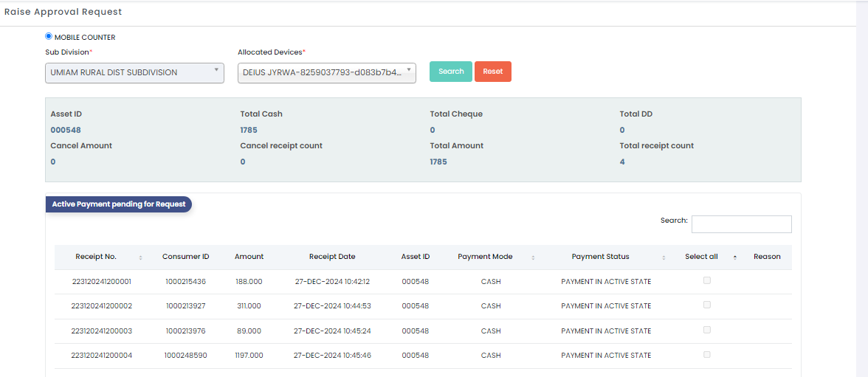Screen dimensions: 868x377
Task: Click Total Amount value 1785
Action: tap(438, 162)
